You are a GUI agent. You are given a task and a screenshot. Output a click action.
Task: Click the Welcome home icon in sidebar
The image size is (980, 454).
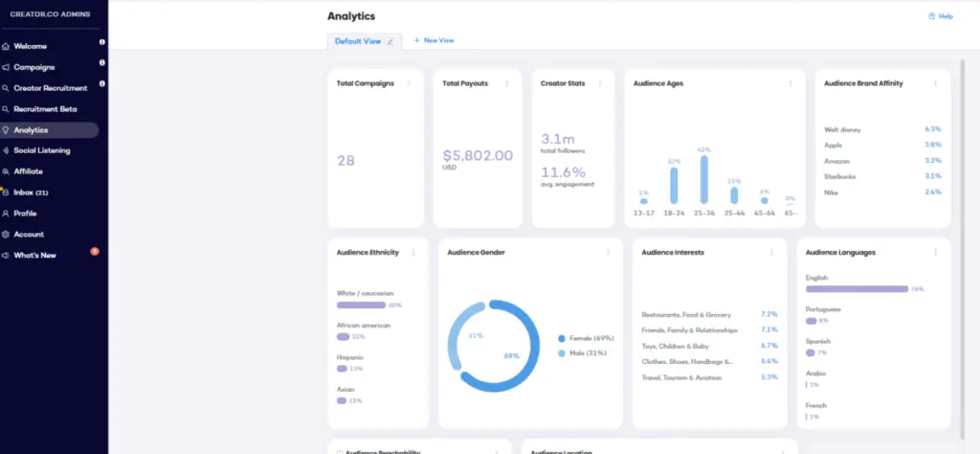click(6, 46)
